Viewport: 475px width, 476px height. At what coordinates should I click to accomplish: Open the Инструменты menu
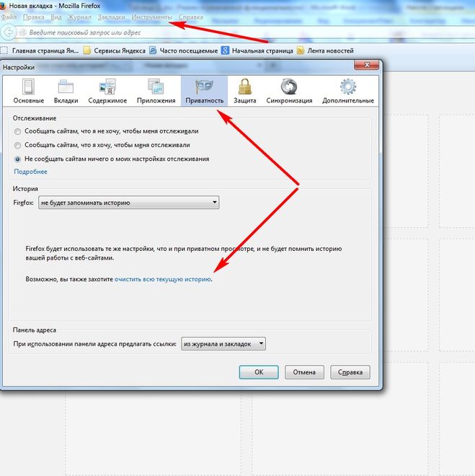pyautogui.click(x=151, y=17)
